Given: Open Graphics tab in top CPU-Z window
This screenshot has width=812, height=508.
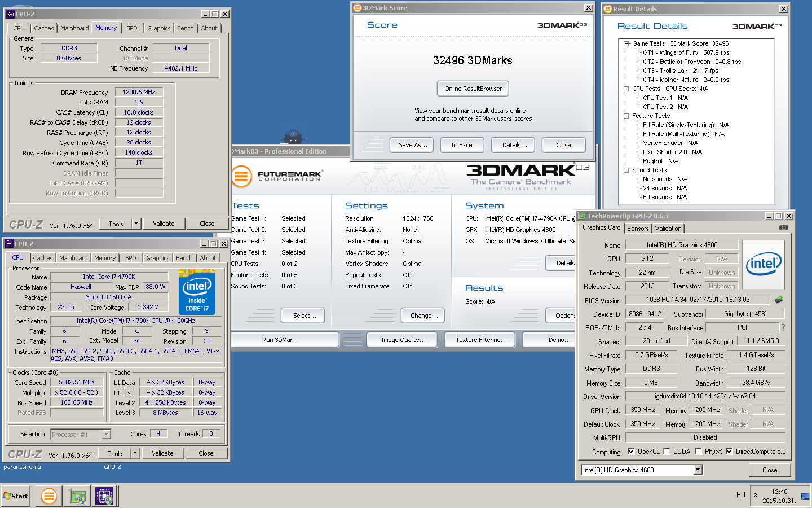Looking at the screenshot, I should (159, 28).
